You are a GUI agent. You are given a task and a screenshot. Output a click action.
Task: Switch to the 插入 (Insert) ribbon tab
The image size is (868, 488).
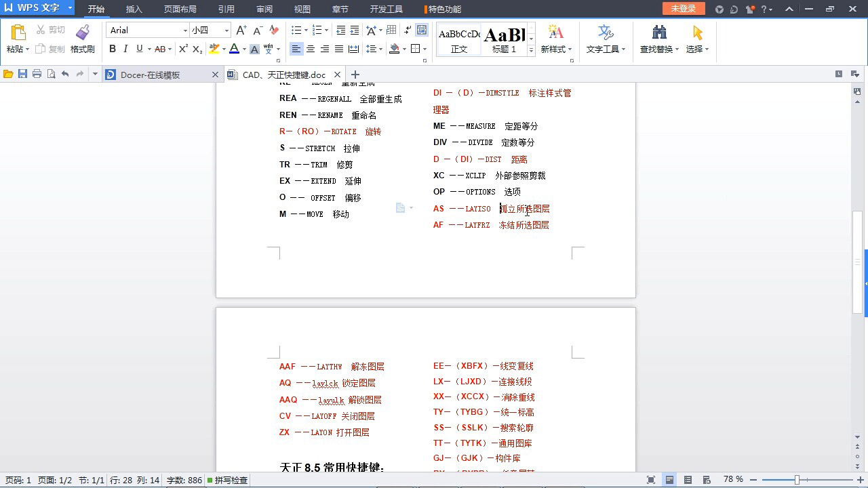coord(134,9)
